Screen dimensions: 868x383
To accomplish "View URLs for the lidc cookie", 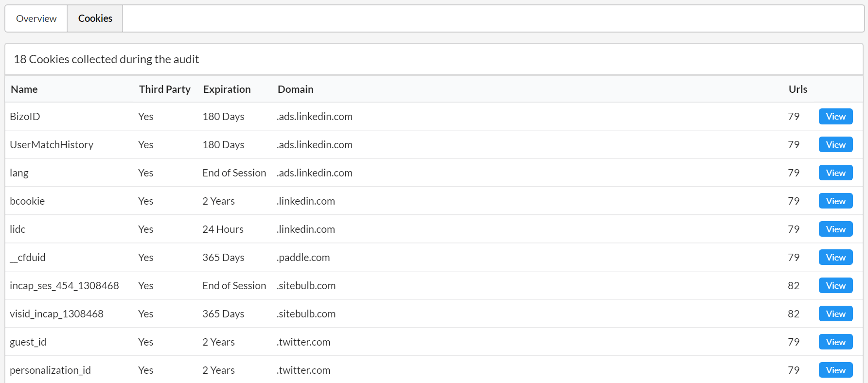I will 835,229.
